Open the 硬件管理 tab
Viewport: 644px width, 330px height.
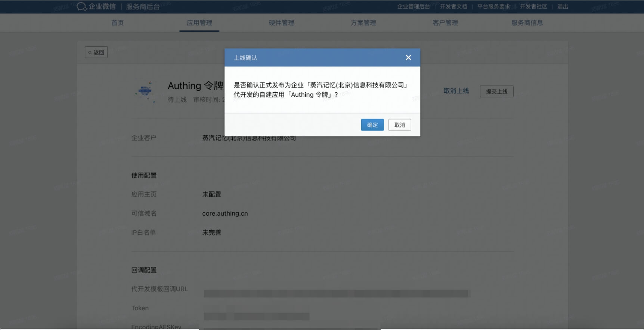pos(281,23)
